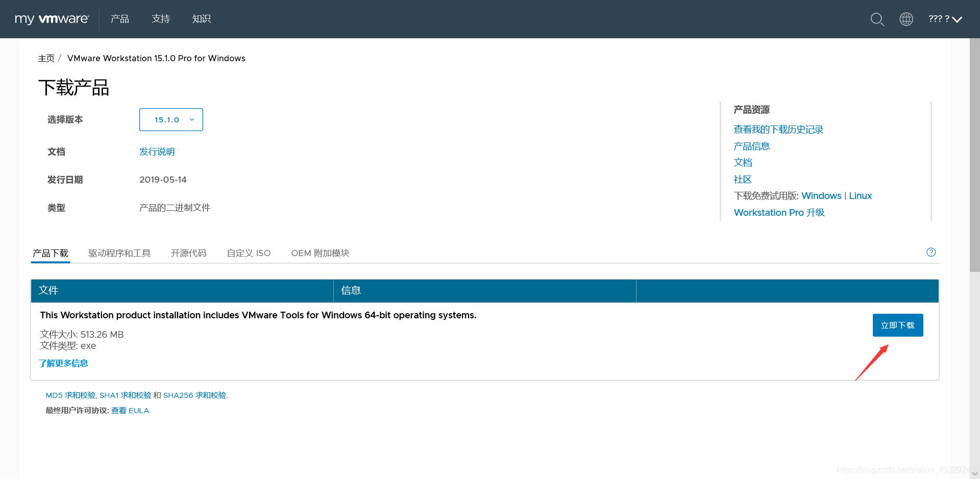Click the Windows free trial link

coord(821,196)
